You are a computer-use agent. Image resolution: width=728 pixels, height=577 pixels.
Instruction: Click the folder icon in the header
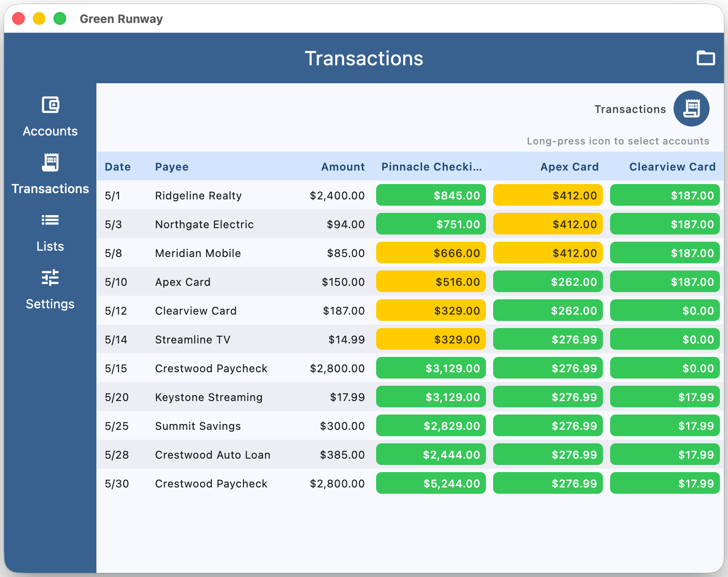(706, 58)
